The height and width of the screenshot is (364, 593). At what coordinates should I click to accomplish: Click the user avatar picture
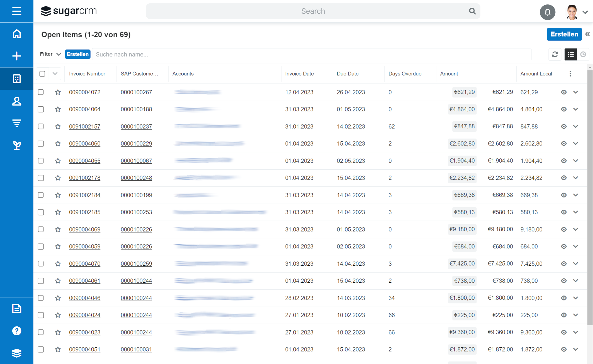pyautogui.click(x=572, y=12)
